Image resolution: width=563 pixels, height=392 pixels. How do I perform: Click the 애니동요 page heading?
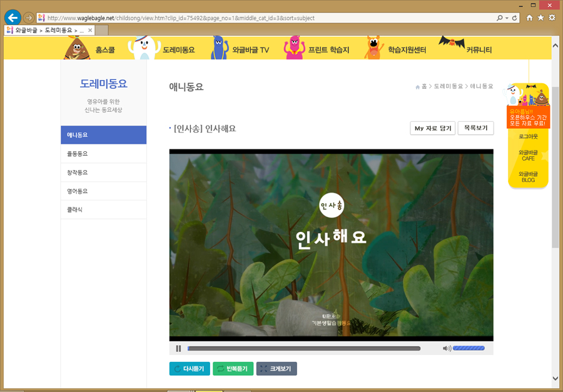(x=186, y=87)
